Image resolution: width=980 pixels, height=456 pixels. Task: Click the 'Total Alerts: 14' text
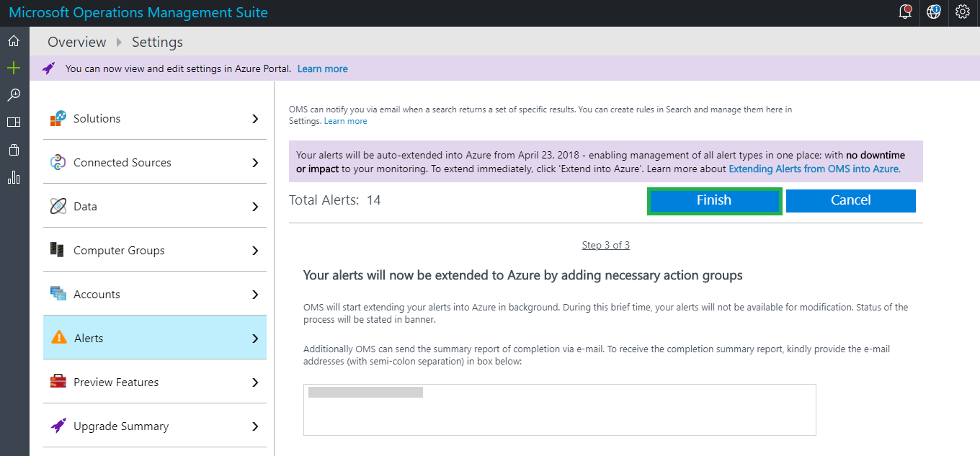pyautogui.click(x=335, y=200)
